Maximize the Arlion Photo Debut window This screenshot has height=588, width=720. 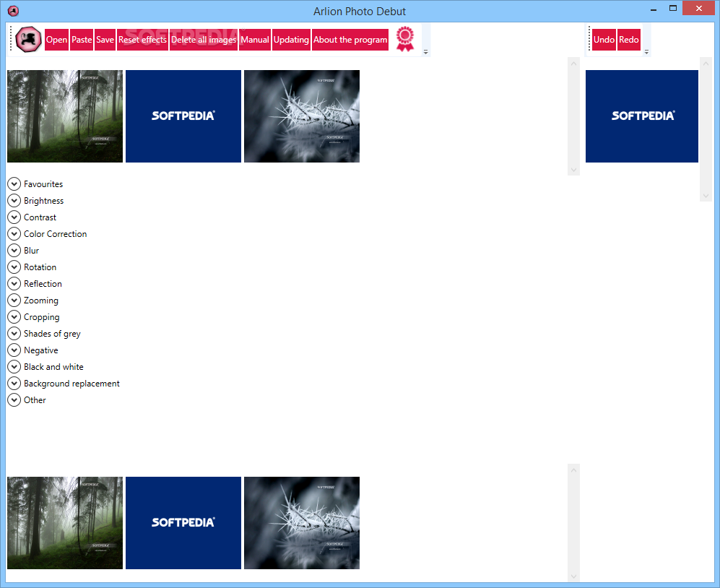pos(673,8)
